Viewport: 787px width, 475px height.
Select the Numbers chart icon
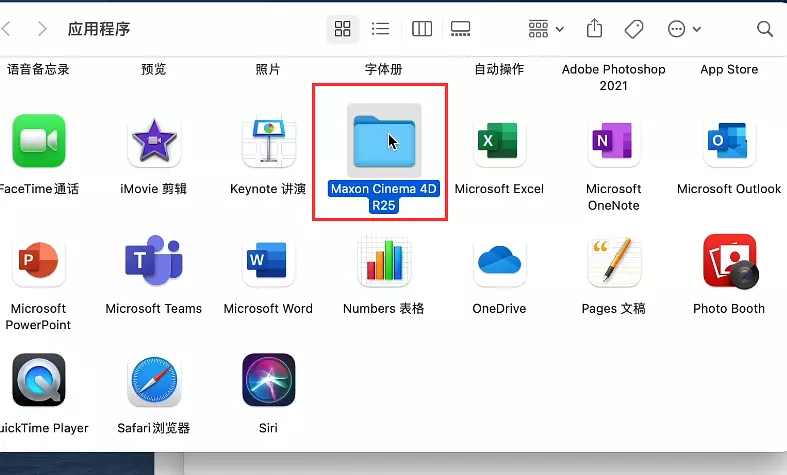coord(384,261)
